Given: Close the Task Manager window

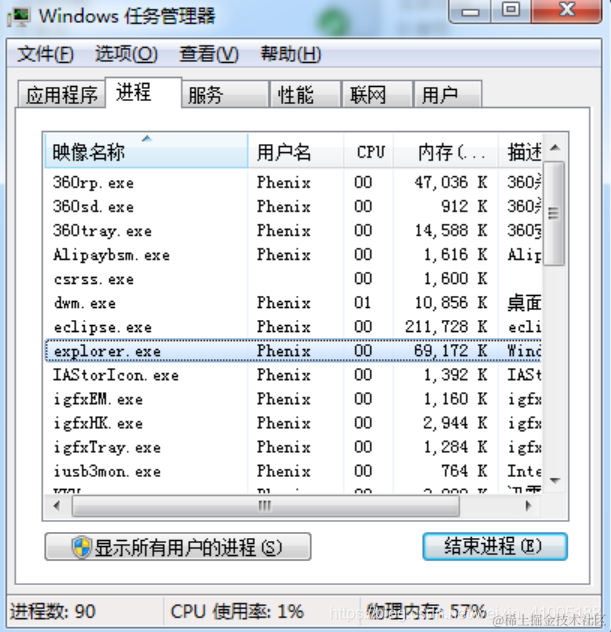Looking at the screenshot, I should pyautogui.click(x=567, y=10).
